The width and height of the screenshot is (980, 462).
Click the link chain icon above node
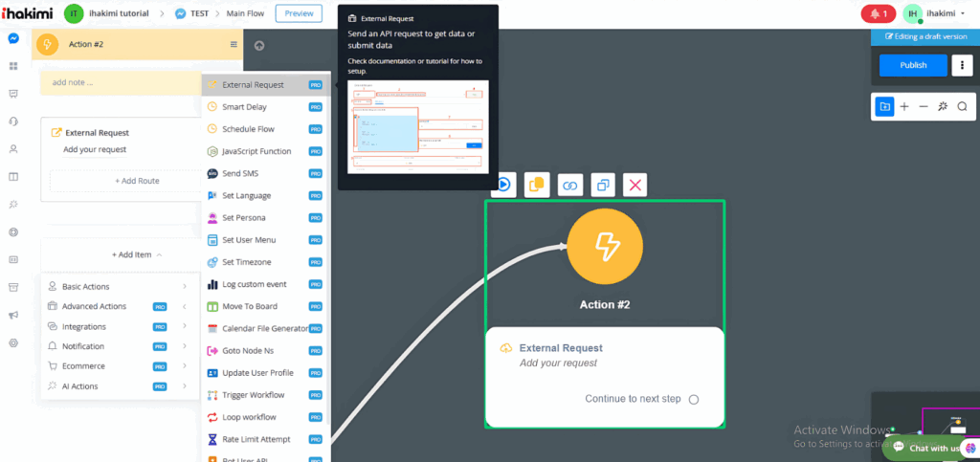point(569,185)
